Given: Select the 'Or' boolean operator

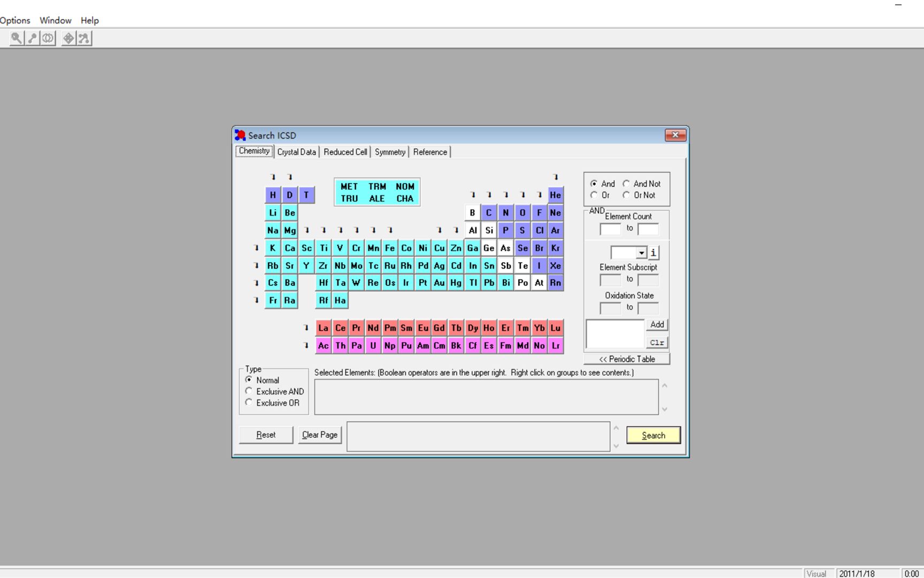Looking at the screenshot, I should tap(600, 195).
